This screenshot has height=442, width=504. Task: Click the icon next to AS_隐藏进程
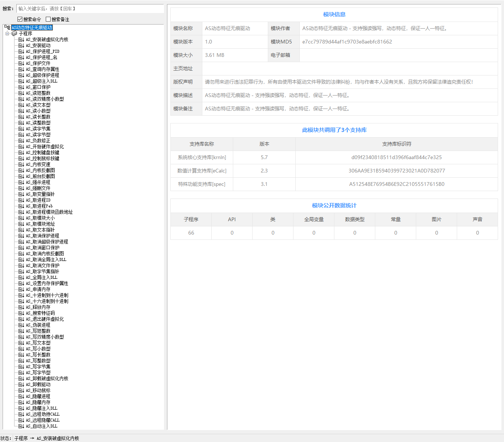(21, 396)
